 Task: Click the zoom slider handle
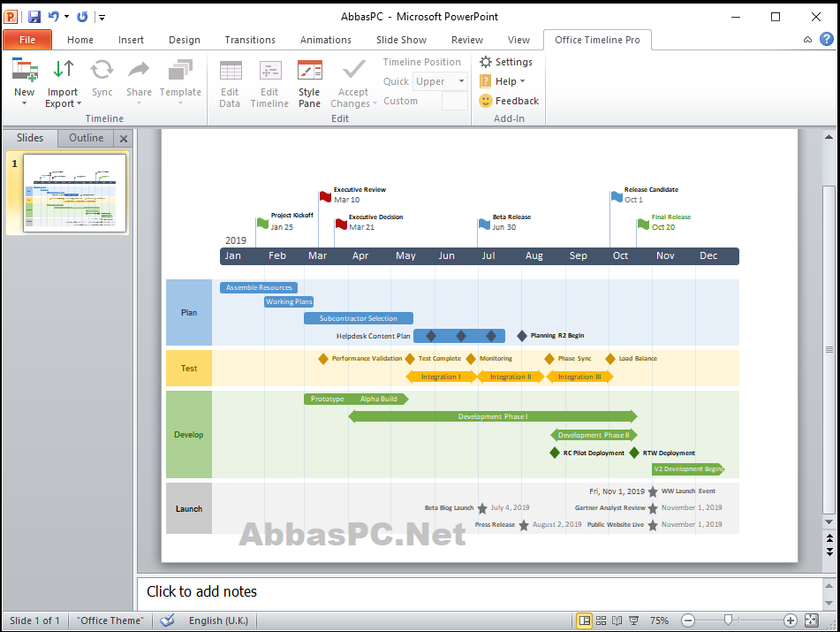coord(728,621)
